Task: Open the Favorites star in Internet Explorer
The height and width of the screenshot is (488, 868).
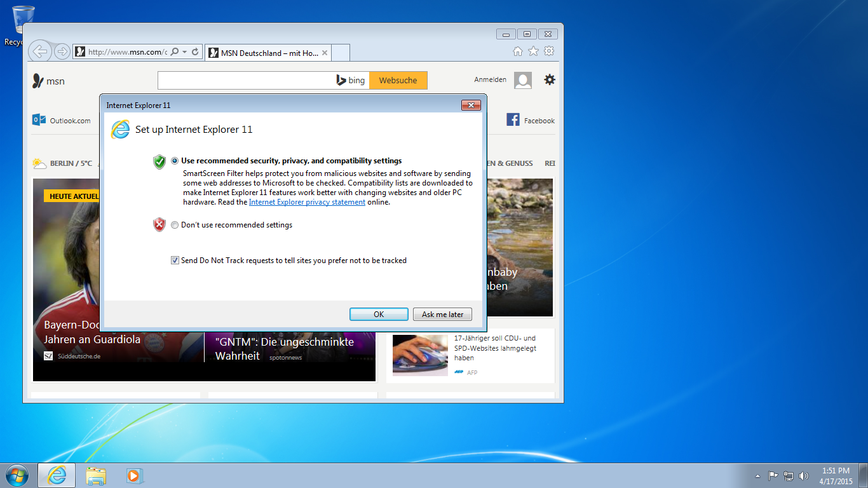Action: click(534, 51)
